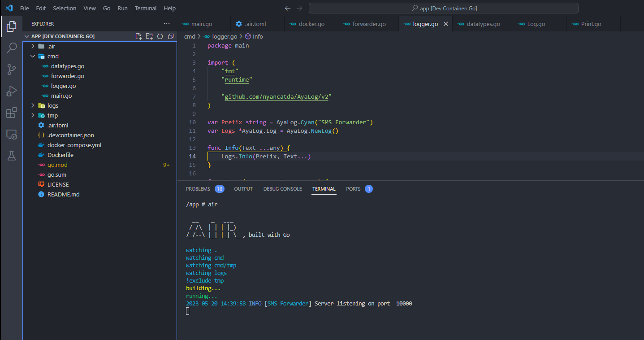Open the Terminal menu
The image size is (644, 340).
(146, 8)
